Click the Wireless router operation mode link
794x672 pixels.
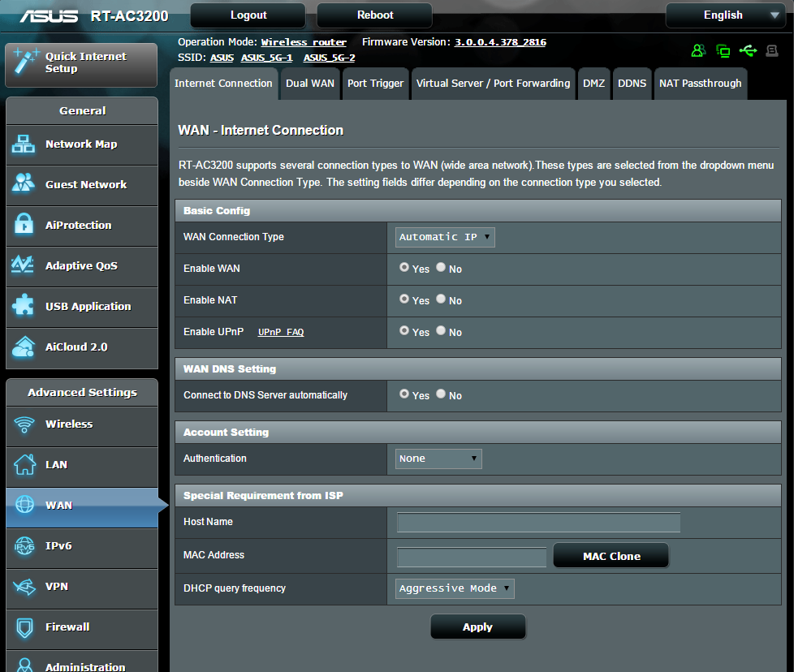point(304,42)
